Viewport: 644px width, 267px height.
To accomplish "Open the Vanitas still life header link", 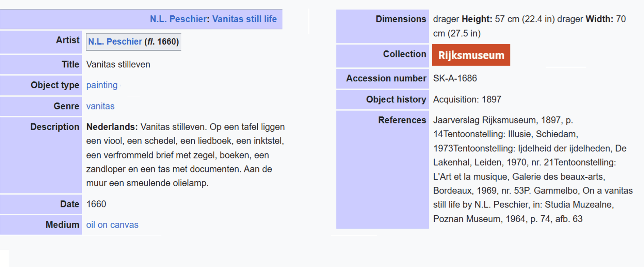I will pyautogui.click(x=244, y=19).
